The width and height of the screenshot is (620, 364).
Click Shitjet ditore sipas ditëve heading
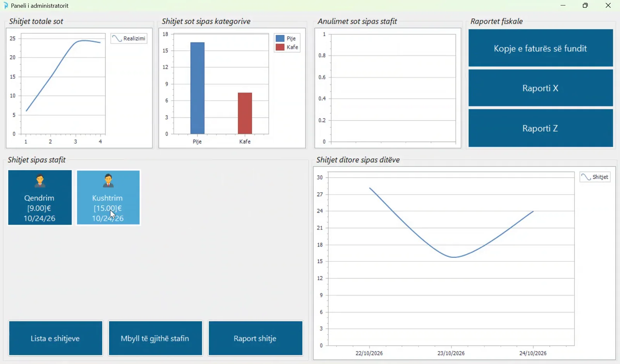(x=358, y=160)
